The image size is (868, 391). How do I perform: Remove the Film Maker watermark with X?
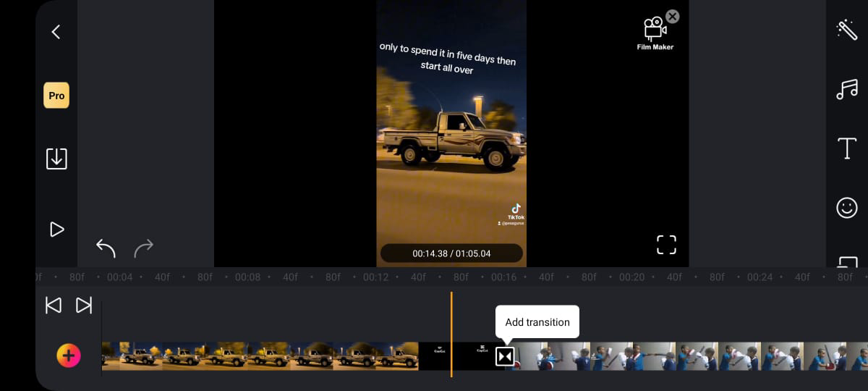coord(673,16)
